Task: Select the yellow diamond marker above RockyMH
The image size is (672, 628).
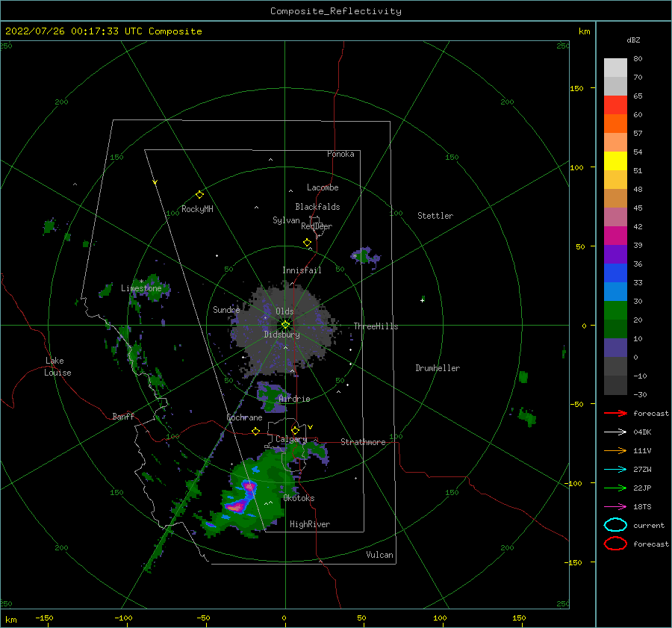Action: (199, 195)
